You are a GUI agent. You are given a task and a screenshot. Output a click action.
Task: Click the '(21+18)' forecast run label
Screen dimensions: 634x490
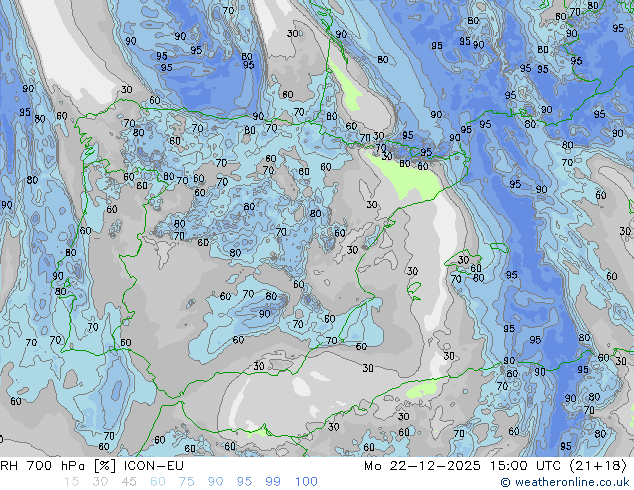pyautogui.click(x=598, y=466)
